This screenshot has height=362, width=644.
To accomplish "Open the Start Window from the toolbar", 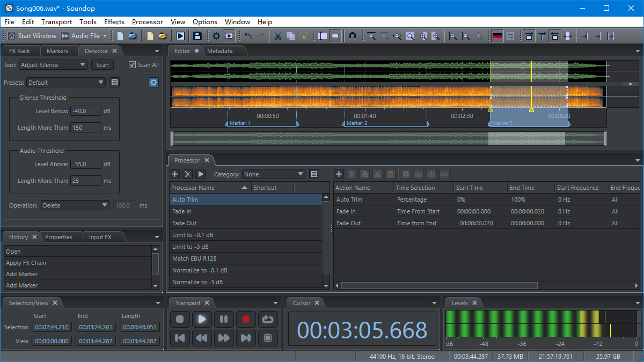I will pyautogui.click(x=32, y=36).
